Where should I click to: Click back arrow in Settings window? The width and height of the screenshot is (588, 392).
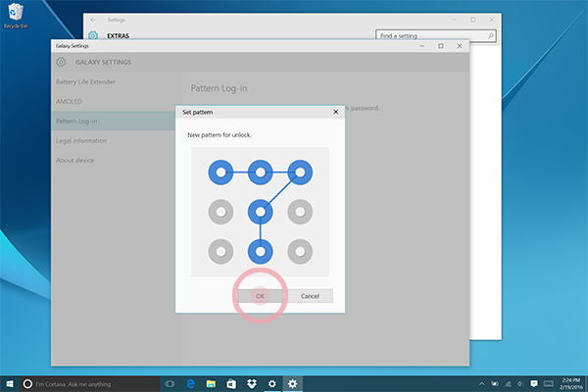point(93,20)
